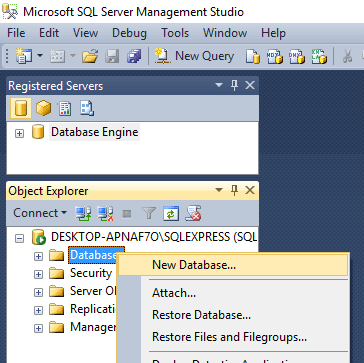Select the Attach... context menu entry
364x363 pixels.
click(174, 293)
